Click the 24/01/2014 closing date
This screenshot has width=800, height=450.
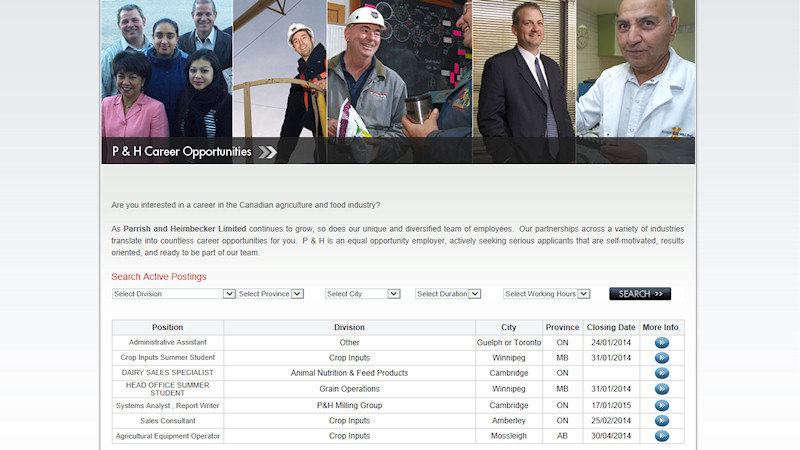[x=611, y=343]
